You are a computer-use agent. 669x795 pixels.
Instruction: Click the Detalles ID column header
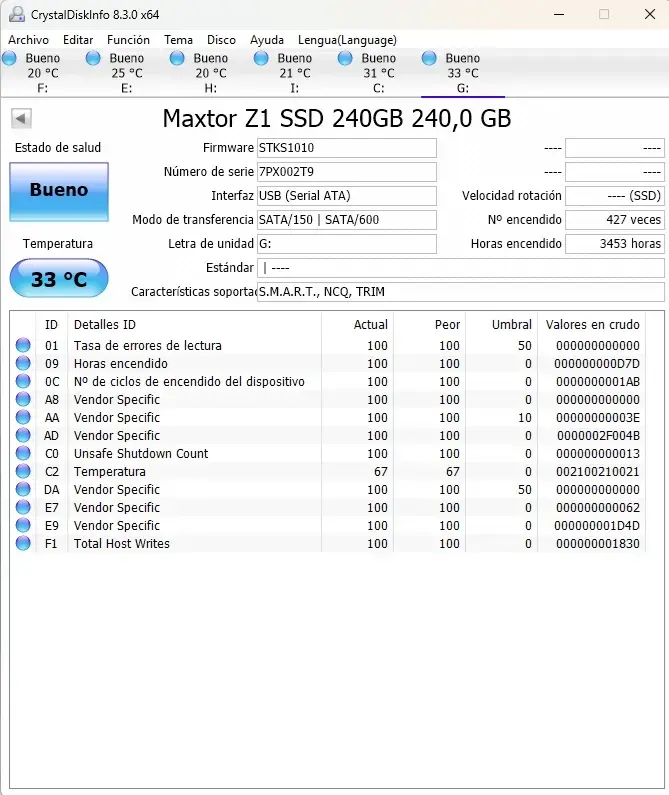pos(194,324)
